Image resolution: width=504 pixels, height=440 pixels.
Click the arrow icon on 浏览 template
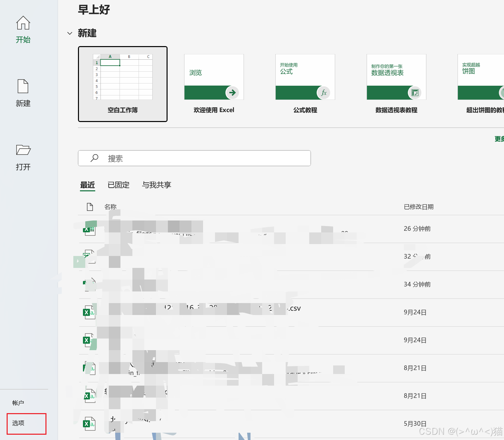click(232, 93)
